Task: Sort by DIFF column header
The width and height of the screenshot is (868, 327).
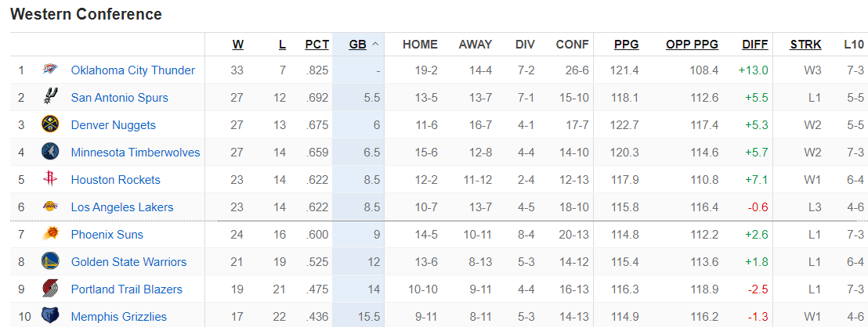Action: point(754,45)
